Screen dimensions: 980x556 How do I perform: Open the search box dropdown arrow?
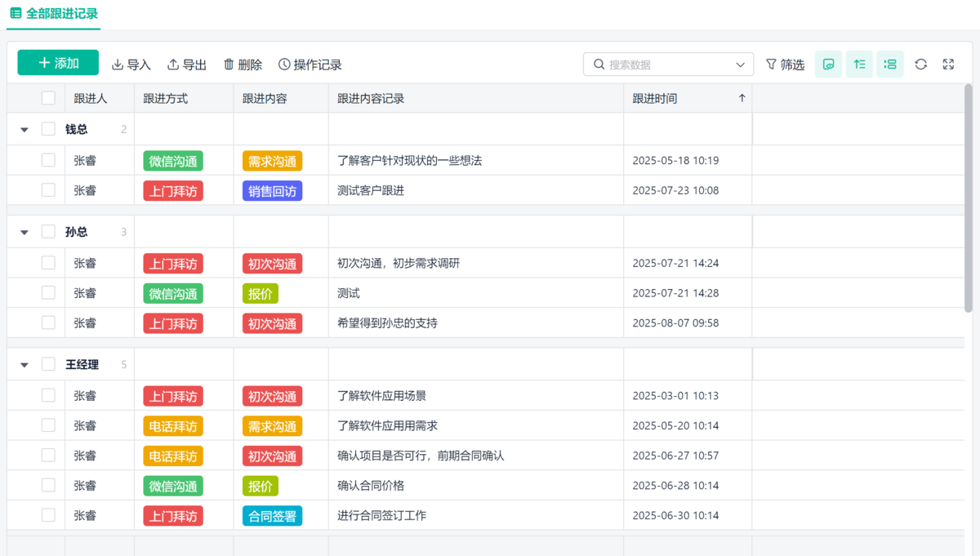coord(741,64)
